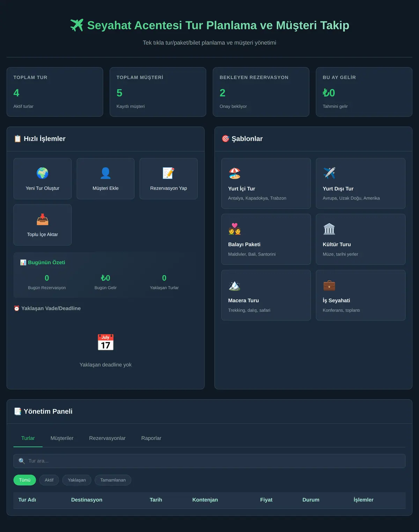This screenshot has height=532, width=419.
Task: Show only Yaklaşan tours
Action: coord(77,480)
